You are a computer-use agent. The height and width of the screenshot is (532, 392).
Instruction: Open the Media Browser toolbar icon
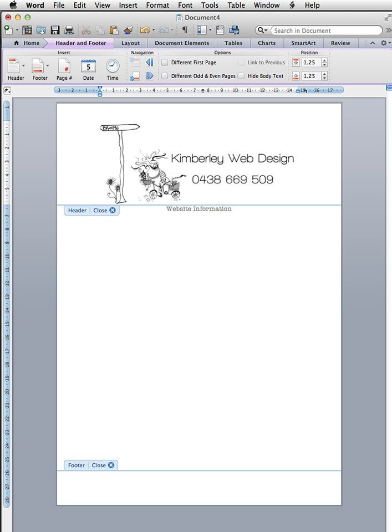pyautogui.click(x=234, y=30)
